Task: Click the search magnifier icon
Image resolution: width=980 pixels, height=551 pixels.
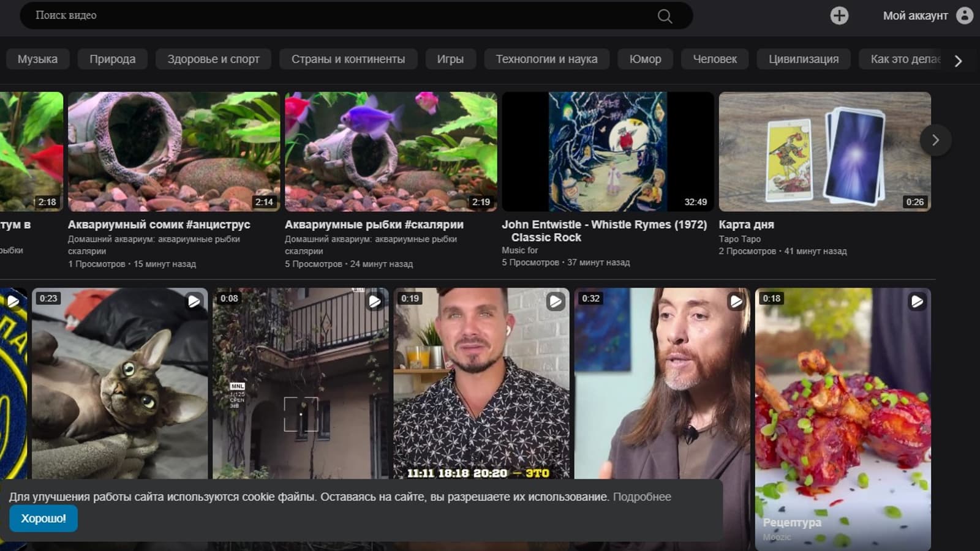Action: pyautogui.click(x=665, y=16)
